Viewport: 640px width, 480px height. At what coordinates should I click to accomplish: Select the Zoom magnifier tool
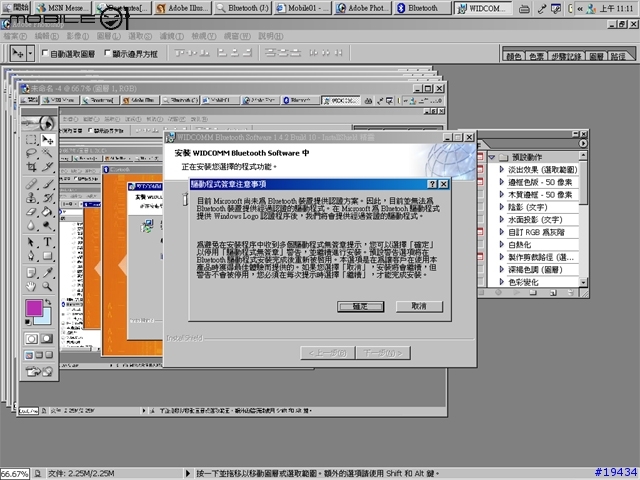click(x=48, y=287)
